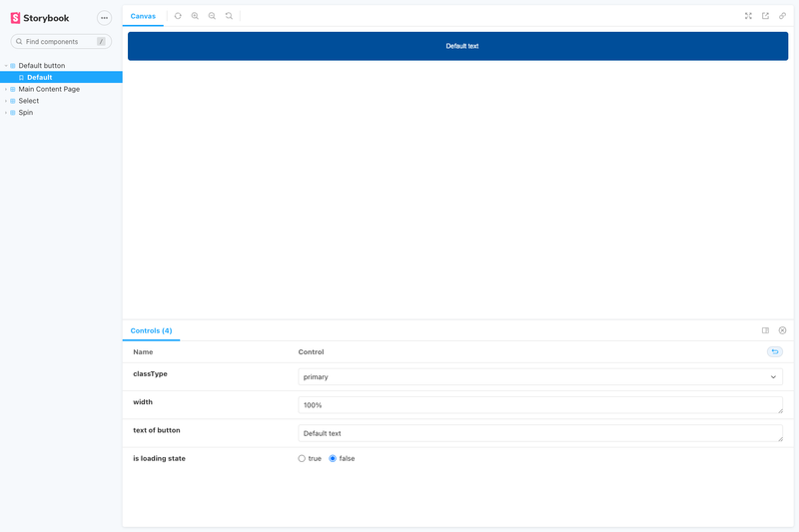Reset the controls to defaults

coord(775,351)
